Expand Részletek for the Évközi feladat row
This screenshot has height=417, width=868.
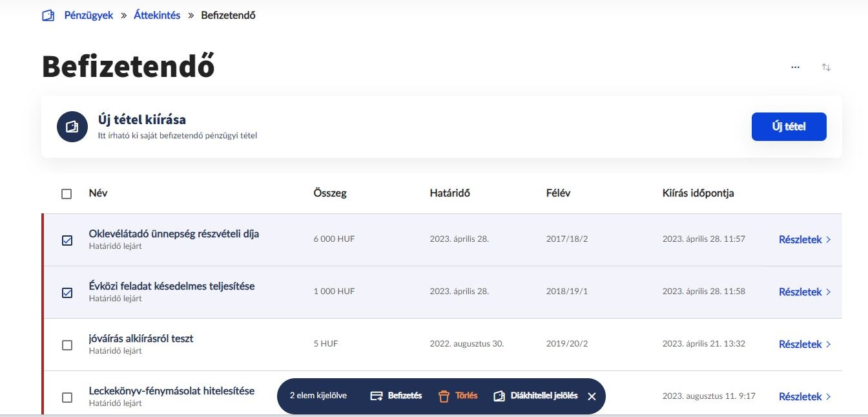click(x=804, y=292)
